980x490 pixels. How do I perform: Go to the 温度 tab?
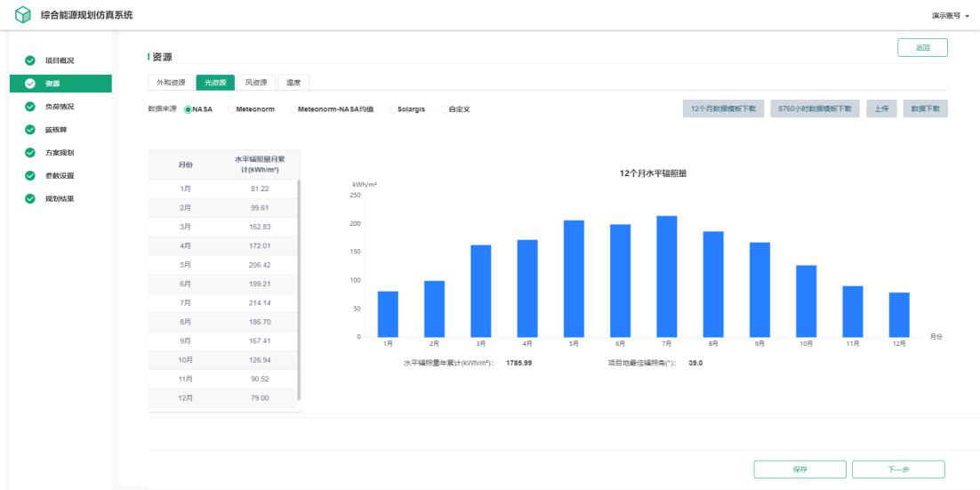coord(293,83)
